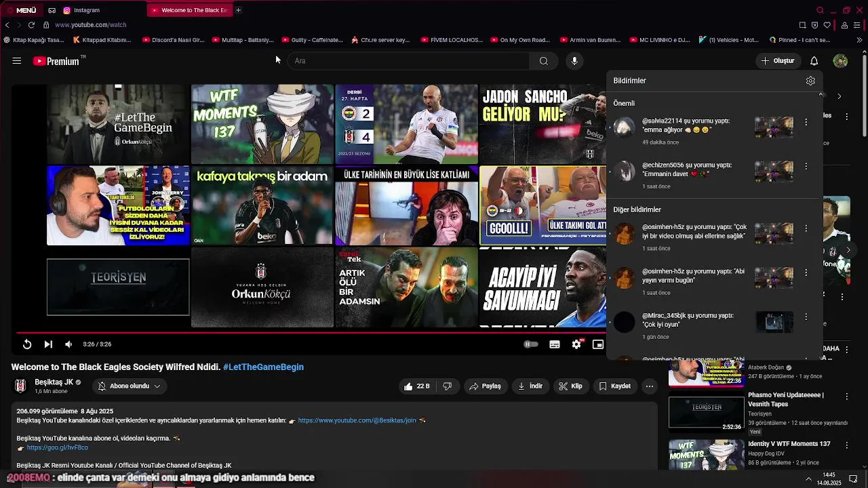
Task: Play WTF Moments 137 end-screen thumbnail
Action: pos(262,124)
